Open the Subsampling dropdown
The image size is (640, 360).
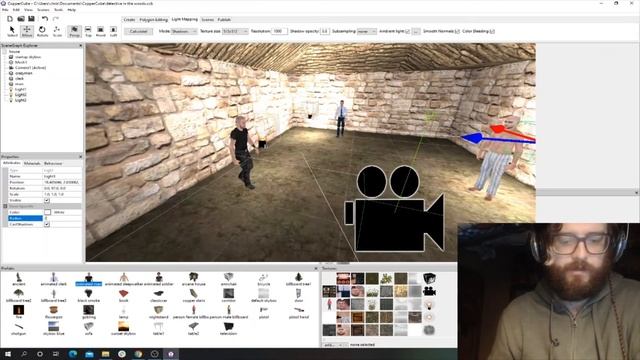coord(367,31)
